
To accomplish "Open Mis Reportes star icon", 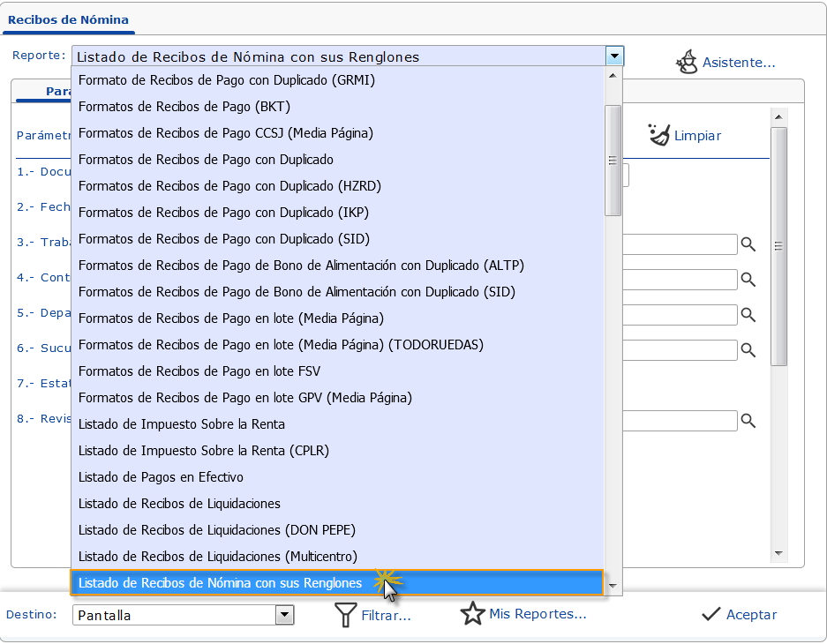I will tap(473, 614).
